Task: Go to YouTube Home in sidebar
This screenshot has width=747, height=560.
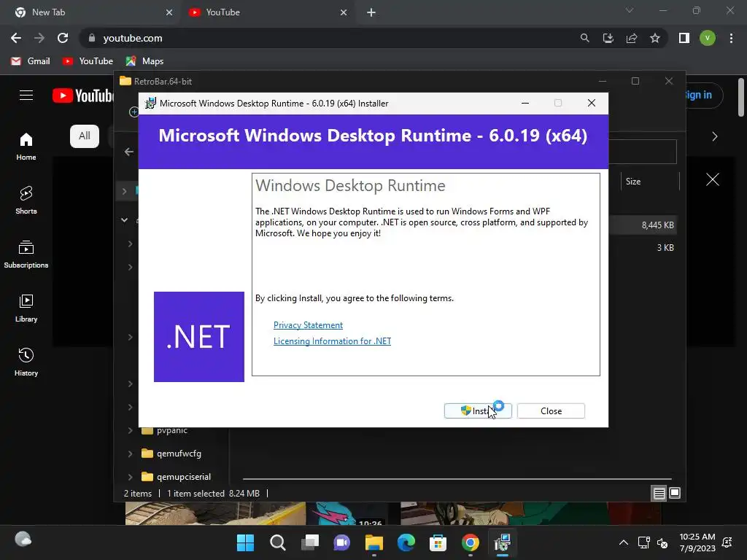Action: [26, 147]
